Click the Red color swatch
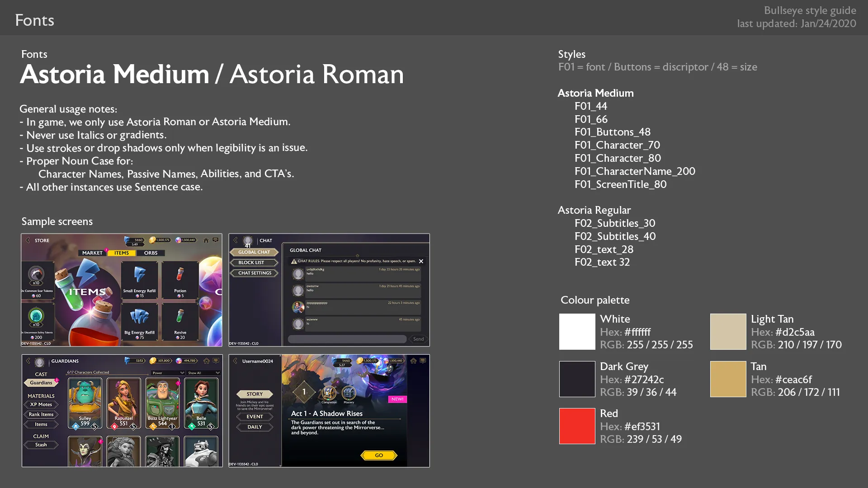 point(577,426)
